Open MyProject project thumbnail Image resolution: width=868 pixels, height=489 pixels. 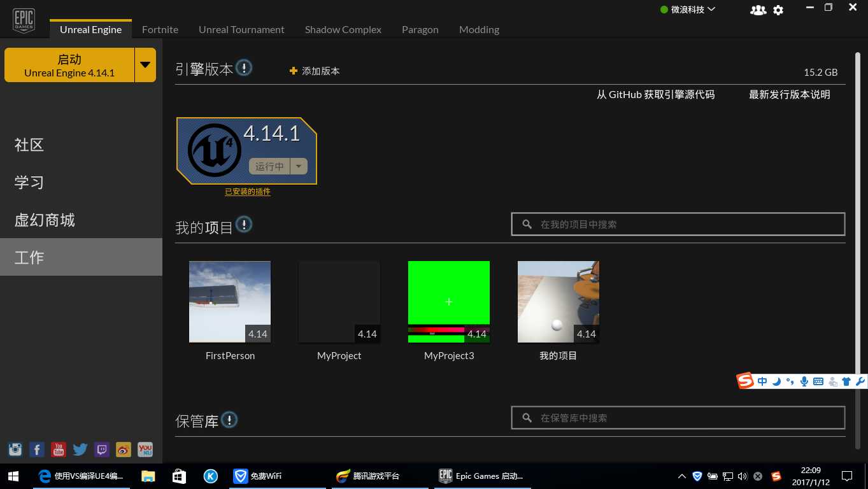(339, 302)
